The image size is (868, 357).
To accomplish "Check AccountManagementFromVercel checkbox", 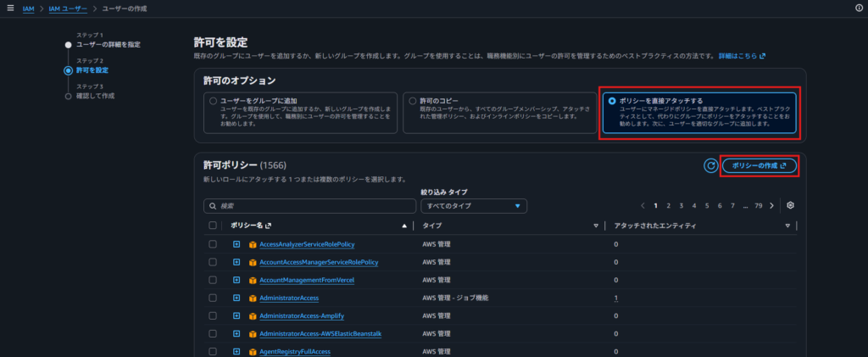I will tap(213, 280).
